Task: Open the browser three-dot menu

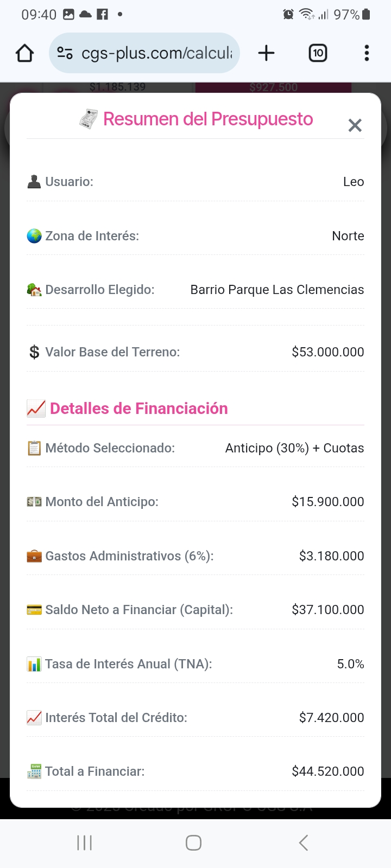Action: coord(367,53)
